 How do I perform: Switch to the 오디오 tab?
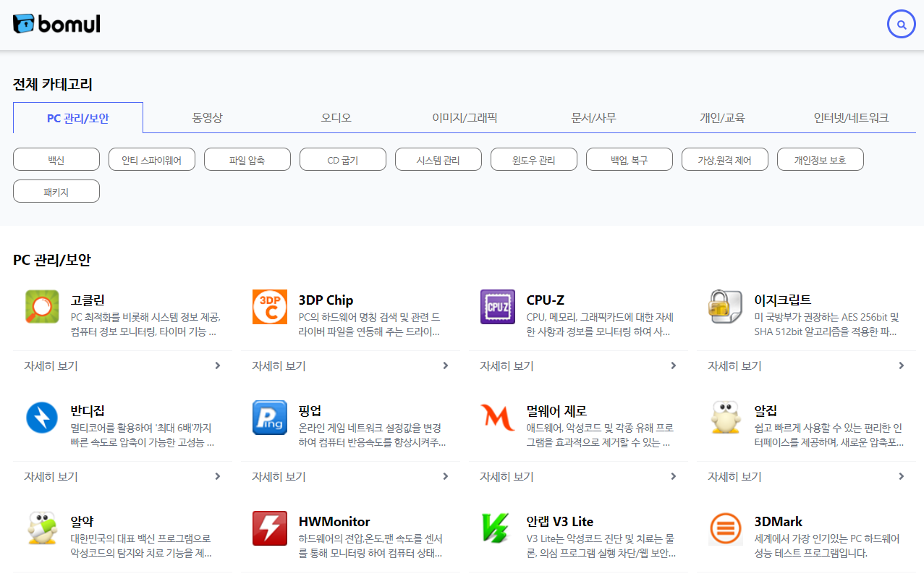click(x=336, y=118)
